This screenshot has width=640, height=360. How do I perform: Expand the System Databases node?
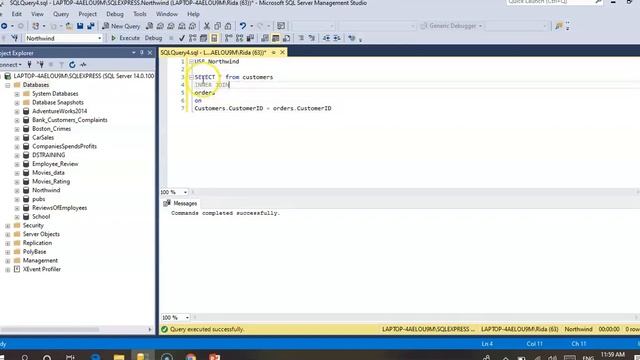click(x=17, y=94)
